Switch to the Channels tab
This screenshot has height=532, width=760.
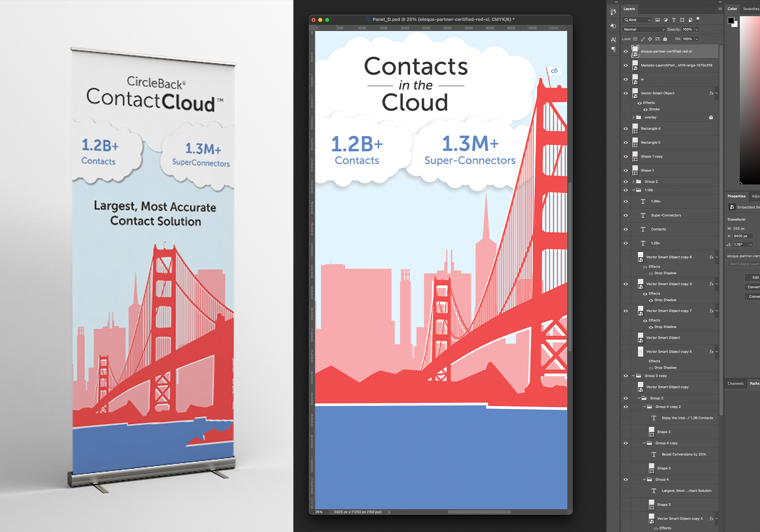(x=735, y=383)
